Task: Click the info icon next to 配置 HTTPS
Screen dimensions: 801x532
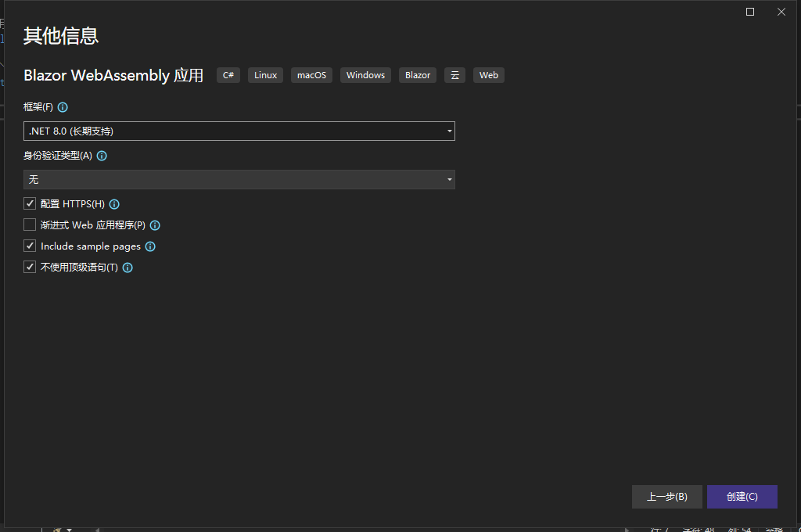Action: pyautogui.click(x=114, y=204)
